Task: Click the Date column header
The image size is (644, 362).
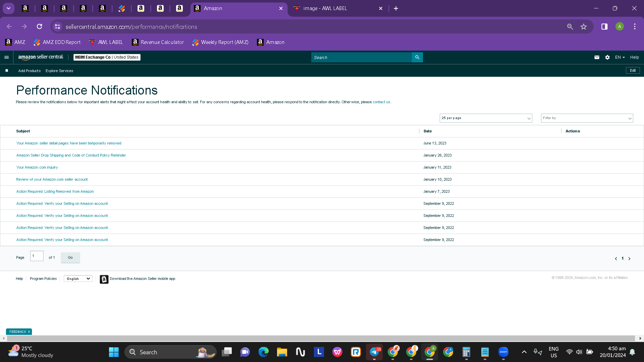Action: click(428, 131)
